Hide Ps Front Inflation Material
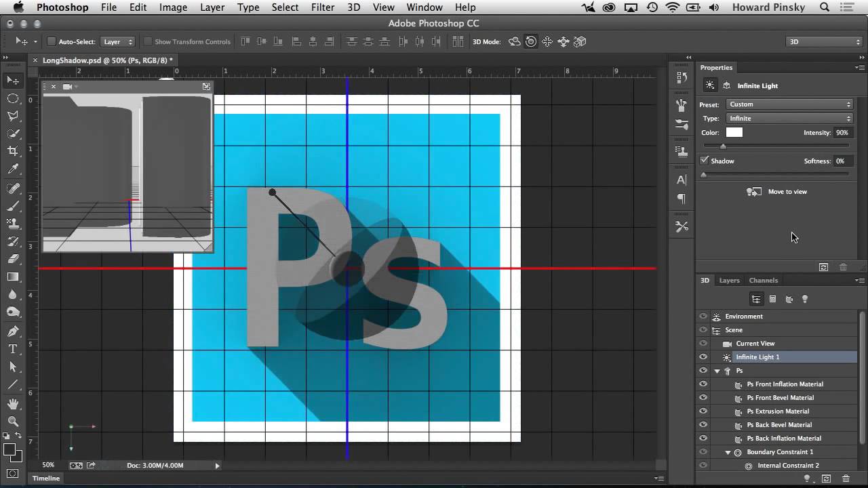The height and width of the screenshot is (488, 868). tap(703, 384)
